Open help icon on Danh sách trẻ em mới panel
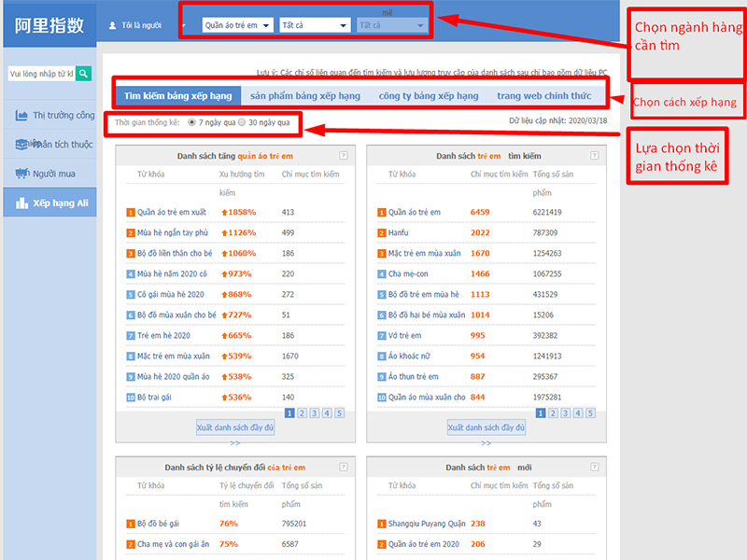Screen dimensions: 747x560 pos(595,468)
